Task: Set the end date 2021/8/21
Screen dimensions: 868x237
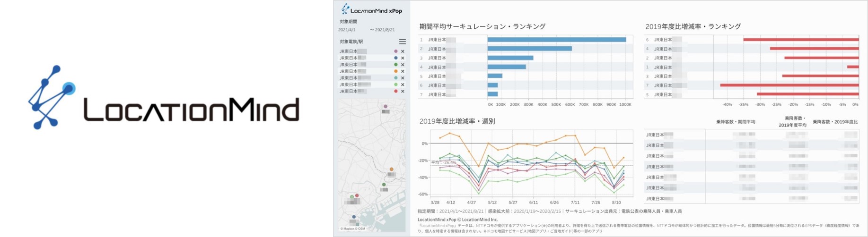Action: [385, 30]
